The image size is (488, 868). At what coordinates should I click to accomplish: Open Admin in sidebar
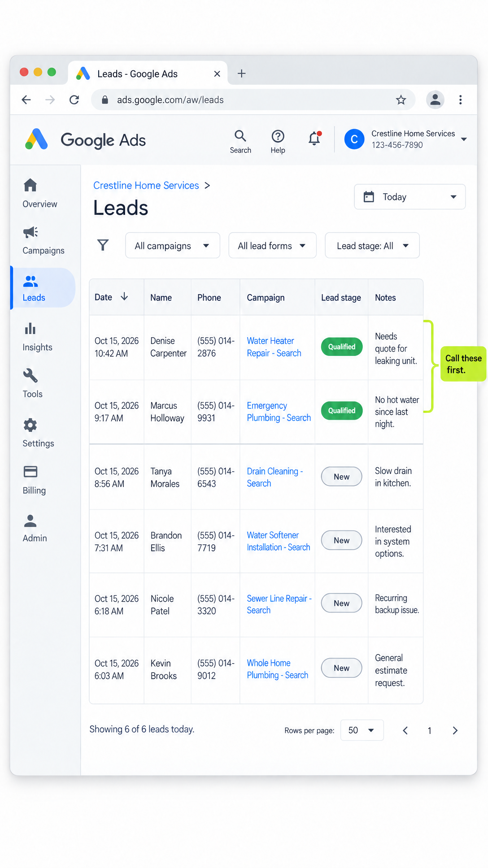(x=35, y=528)
